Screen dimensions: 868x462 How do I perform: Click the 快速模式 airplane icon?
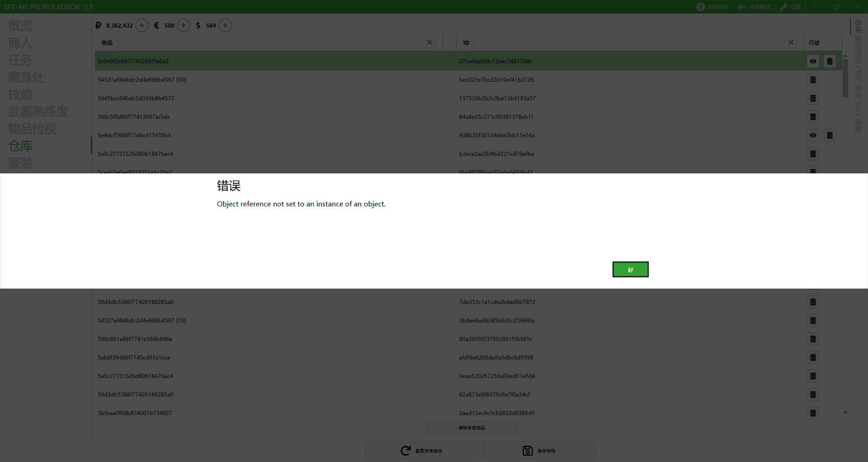click(x=742, y=7)
